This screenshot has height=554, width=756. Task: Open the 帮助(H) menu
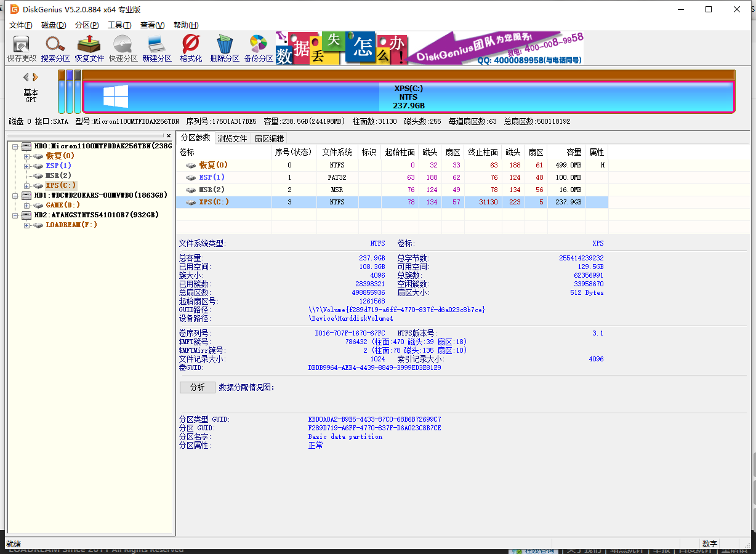186,25
